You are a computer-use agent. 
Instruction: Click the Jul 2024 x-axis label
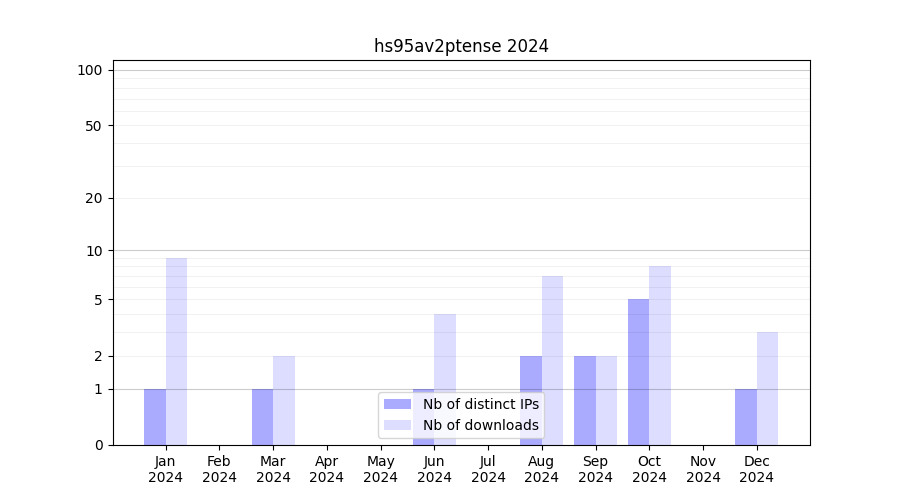tap(488, 469)
